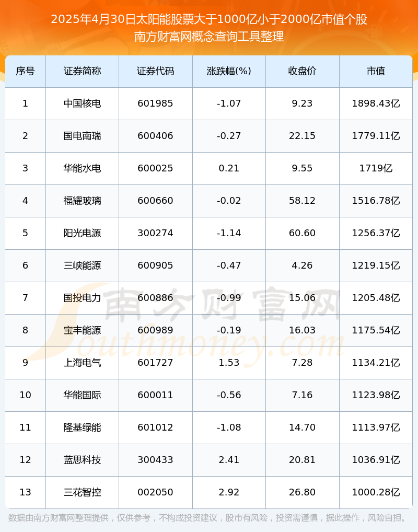Click the 收盘价 column header
The height and width of the screenshot is (532, 418).
303,71
